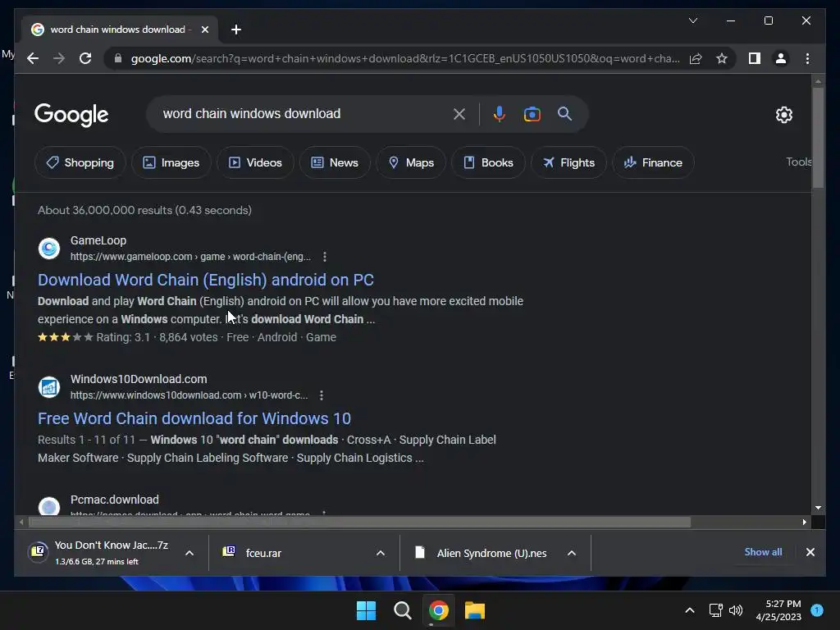
Task: Click the vertical page scrollbar
Action: [818, 137]
